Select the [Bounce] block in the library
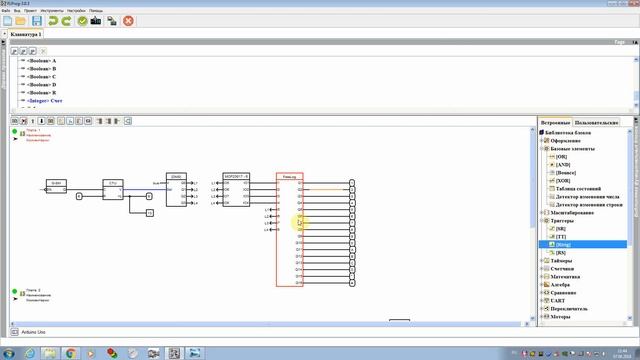 (x=566, y=173)
